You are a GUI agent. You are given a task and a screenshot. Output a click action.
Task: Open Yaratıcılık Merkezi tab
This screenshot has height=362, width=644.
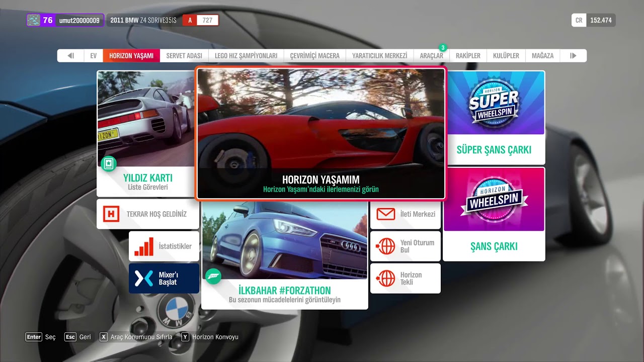tap(380, 56)
